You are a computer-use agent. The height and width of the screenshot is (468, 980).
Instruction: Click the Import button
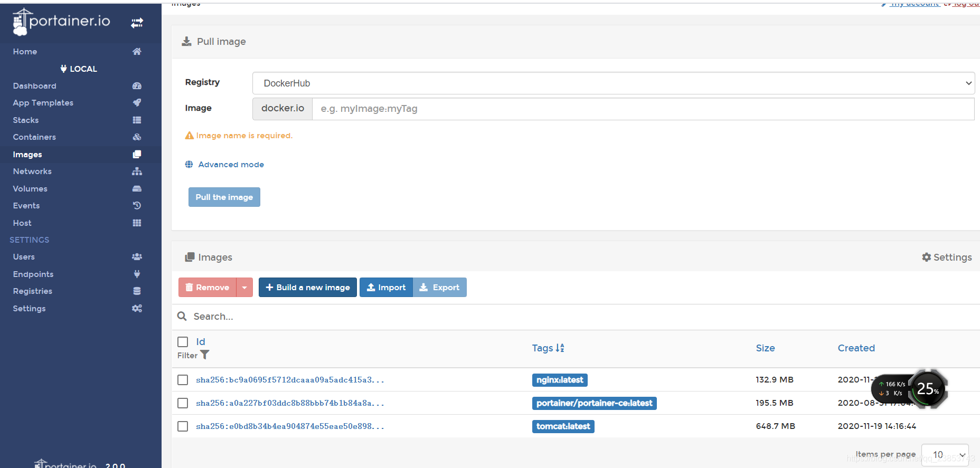387,287
